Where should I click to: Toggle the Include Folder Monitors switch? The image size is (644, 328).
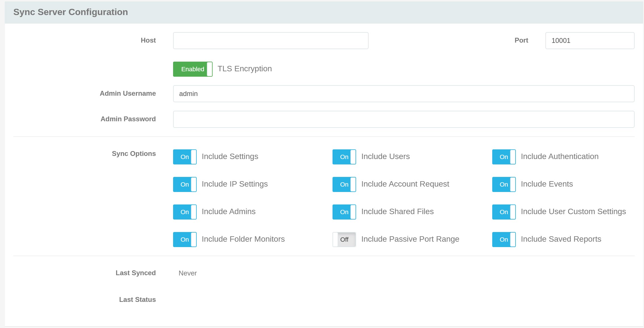(x=185, y=239)
